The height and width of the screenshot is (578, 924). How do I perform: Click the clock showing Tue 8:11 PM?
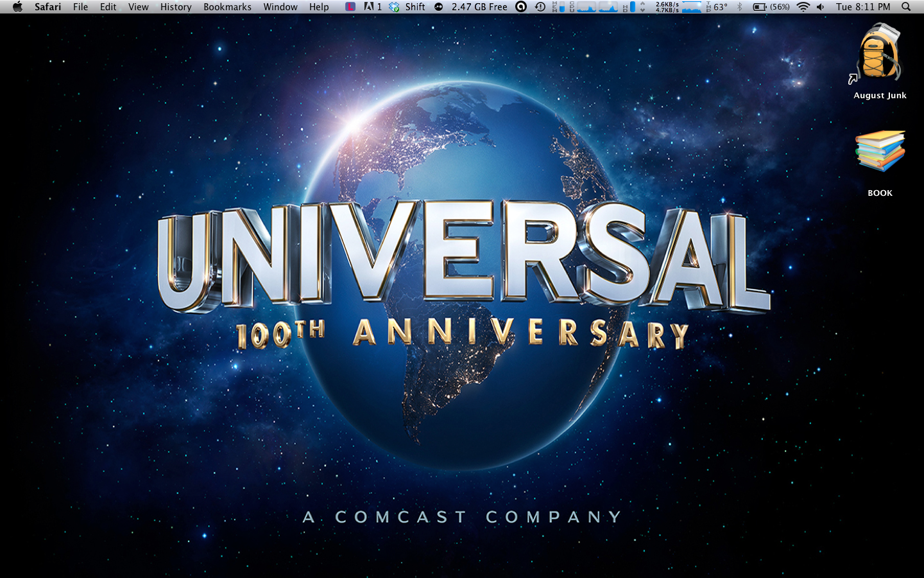(x=863, y=6)
